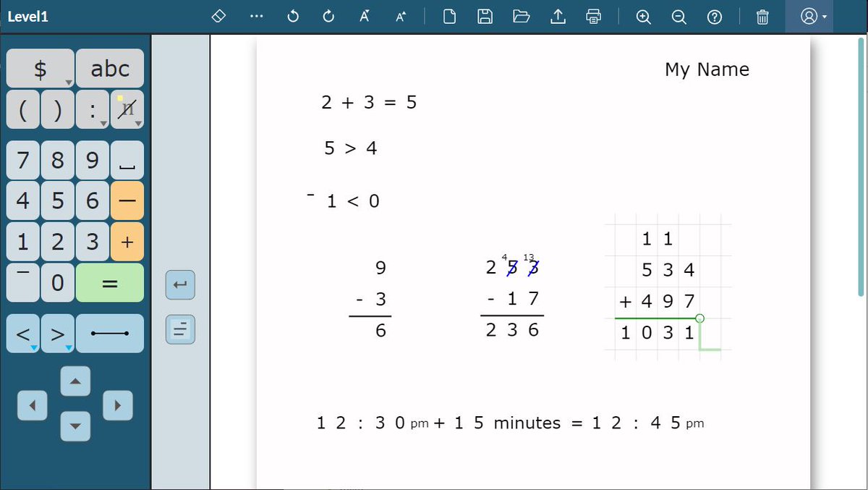
Task: Click the result 236 in subtraction
Action: coord(512,330)
